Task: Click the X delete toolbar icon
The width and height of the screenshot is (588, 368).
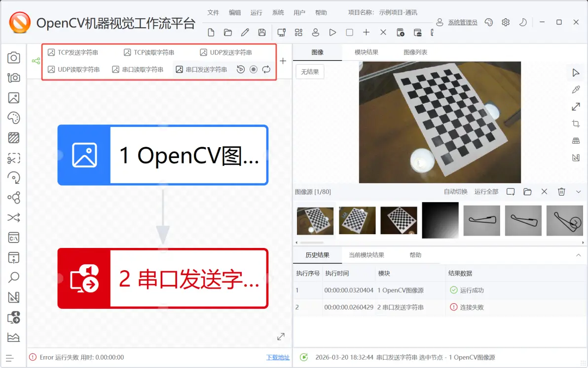Action: [x=383, y=33]
